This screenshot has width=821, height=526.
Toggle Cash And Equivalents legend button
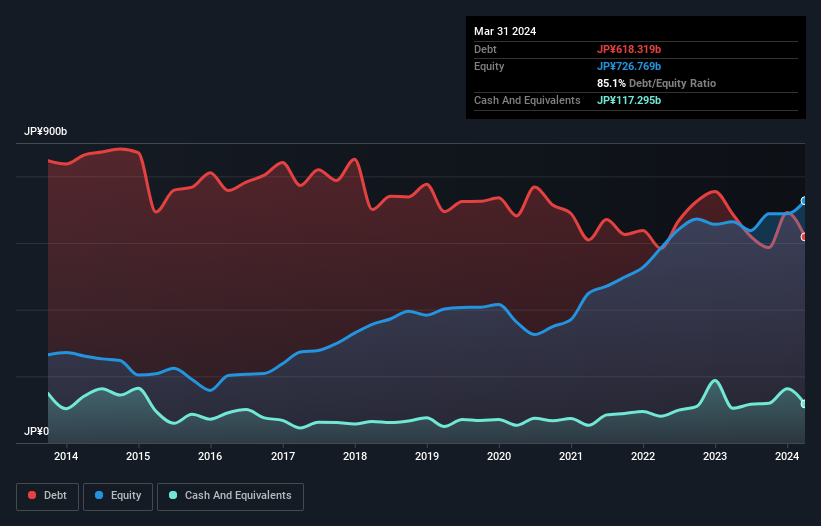click(230, 496)
